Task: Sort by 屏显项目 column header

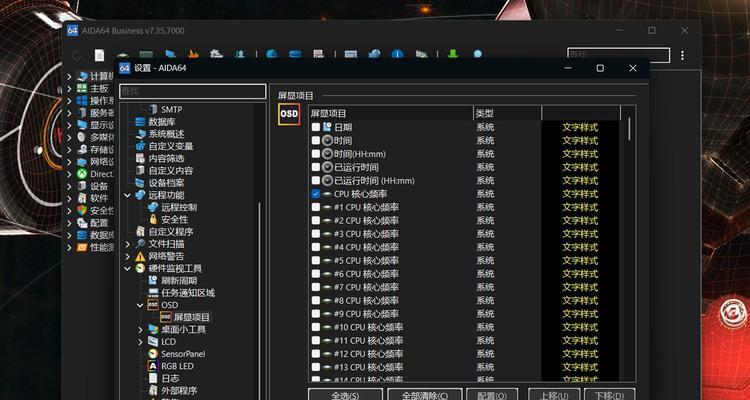Action: pos(390,113)
